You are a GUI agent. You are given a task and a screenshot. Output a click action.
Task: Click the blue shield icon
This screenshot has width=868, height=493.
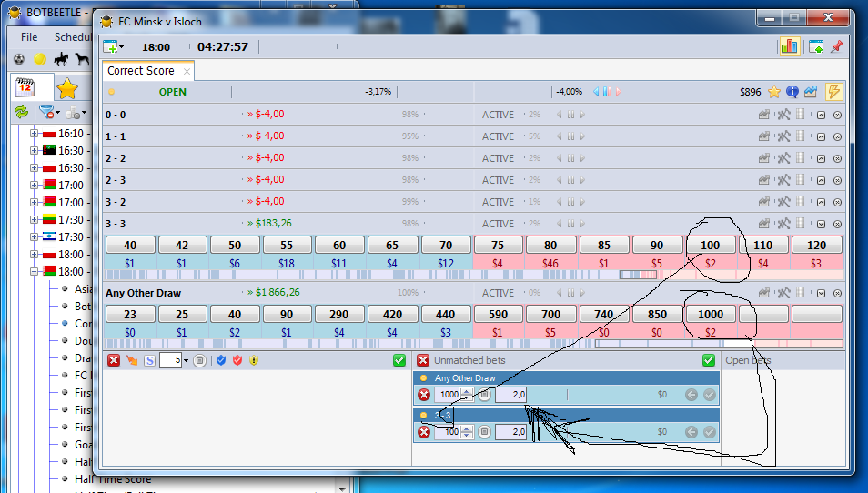[221, 361]
